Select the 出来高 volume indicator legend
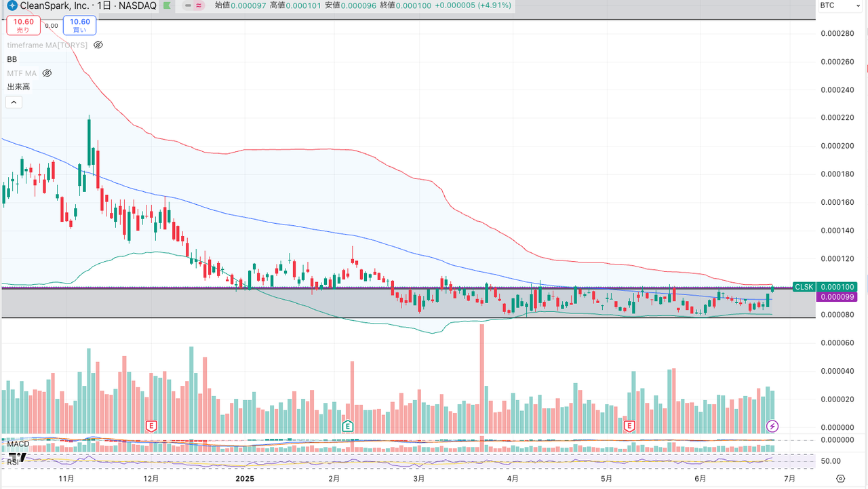The image size is (868, 489). pyautogui.click(x=18, y=87)
